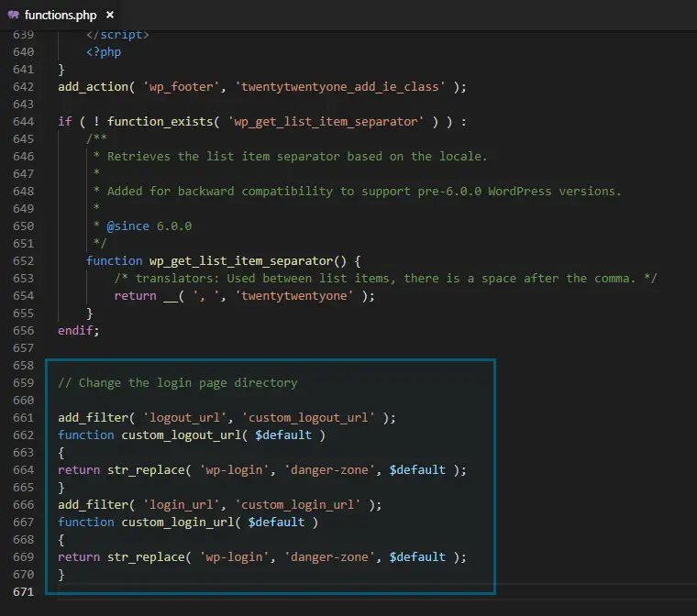This screenshot has height=616, width=697.
Task: Click the 'custom_logout_url' string on line 661
Action: click(x=307, y=417)
